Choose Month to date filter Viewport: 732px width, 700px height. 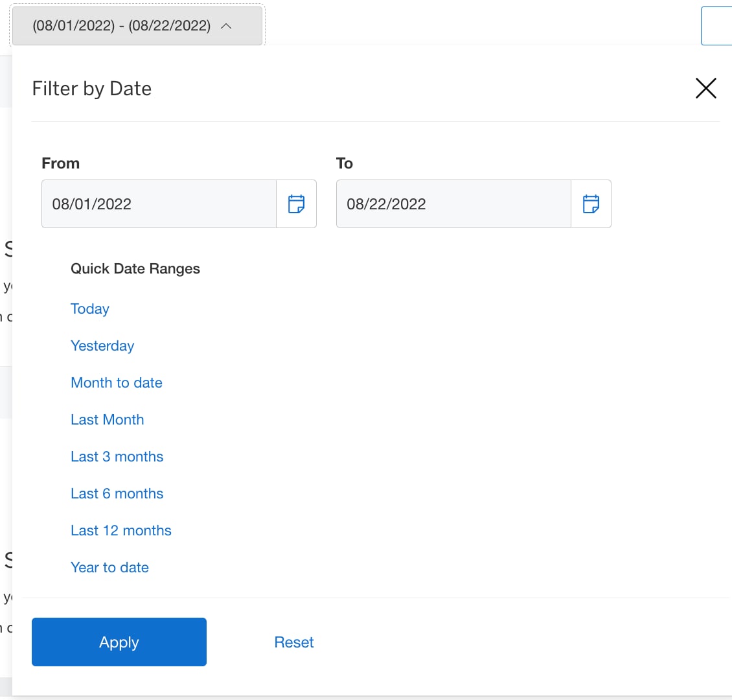click(117, 382)
